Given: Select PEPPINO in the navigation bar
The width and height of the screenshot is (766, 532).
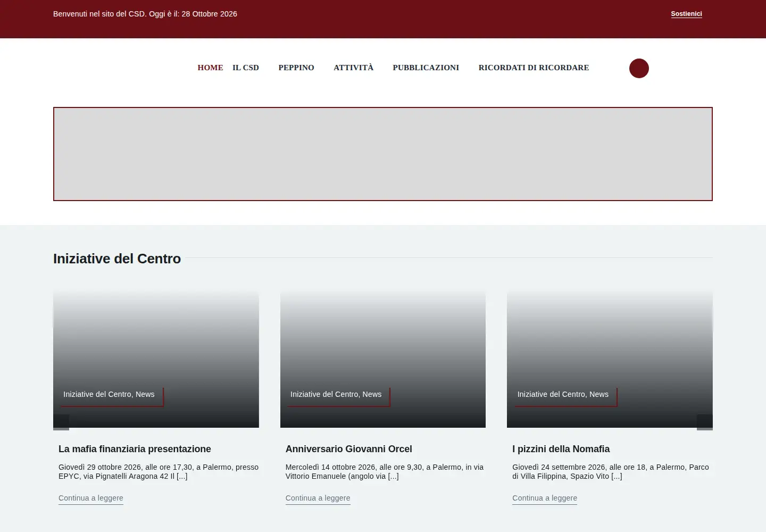Looking at the screenshot, I should (x=296, y=68).
